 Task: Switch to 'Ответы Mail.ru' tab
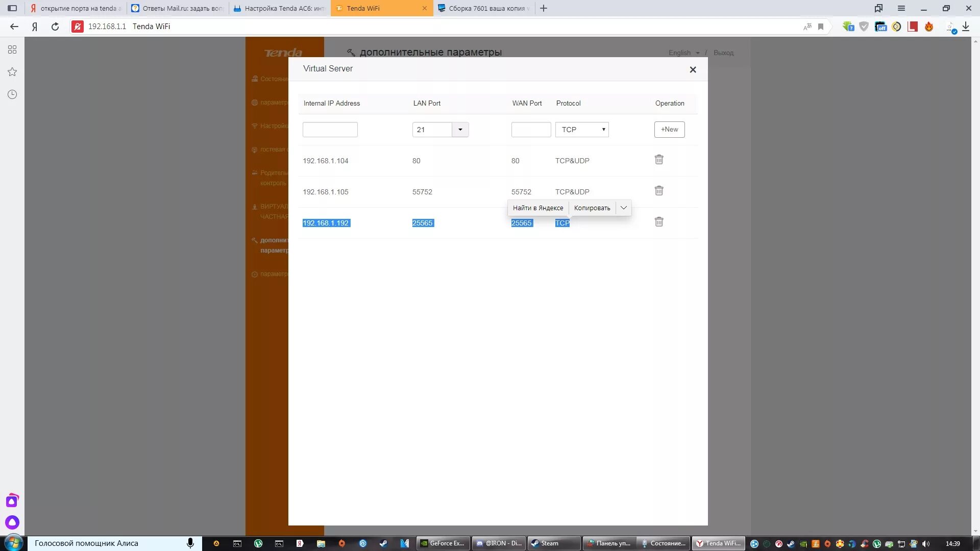(x=178, y=8)
